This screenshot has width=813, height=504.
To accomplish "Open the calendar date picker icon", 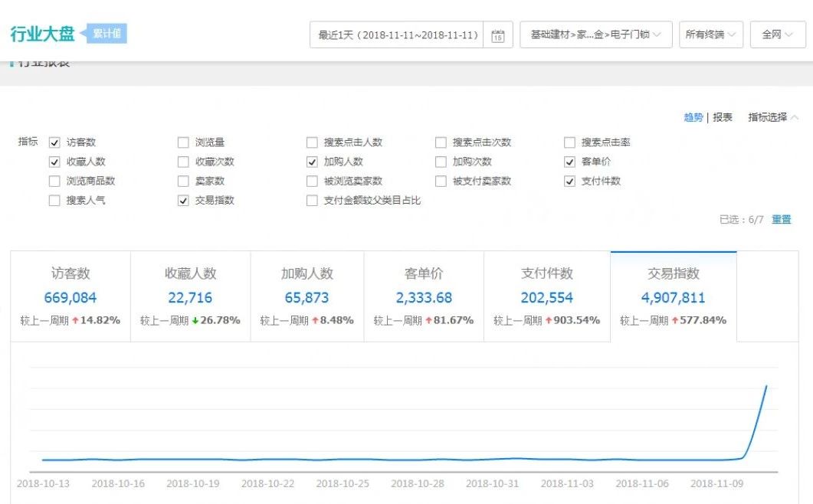I will pyautogui.click(x=498, y=35).
